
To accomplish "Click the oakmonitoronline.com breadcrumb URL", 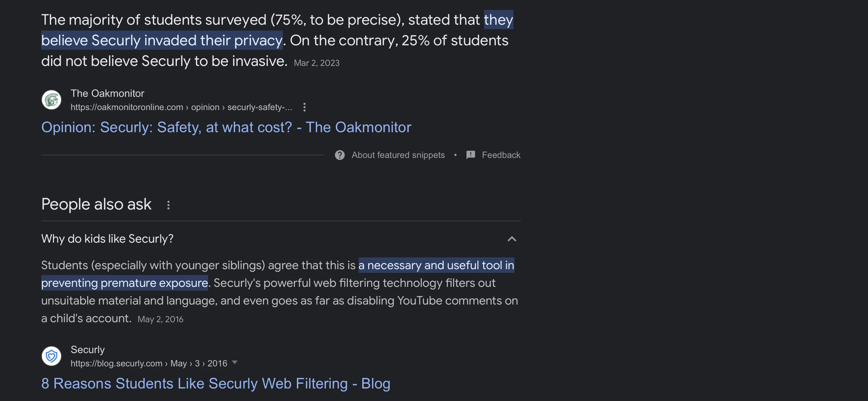I will pos(181,107).
